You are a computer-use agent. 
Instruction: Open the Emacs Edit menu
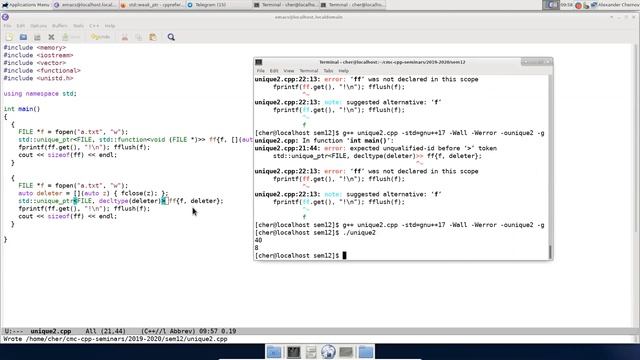[20, 26]
